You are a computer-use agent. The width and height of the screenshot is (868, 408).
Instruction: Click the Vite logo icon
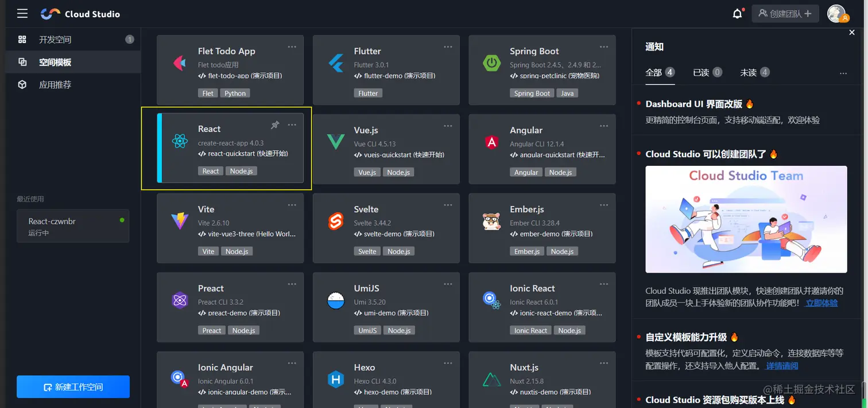click(x=180, y=221)
